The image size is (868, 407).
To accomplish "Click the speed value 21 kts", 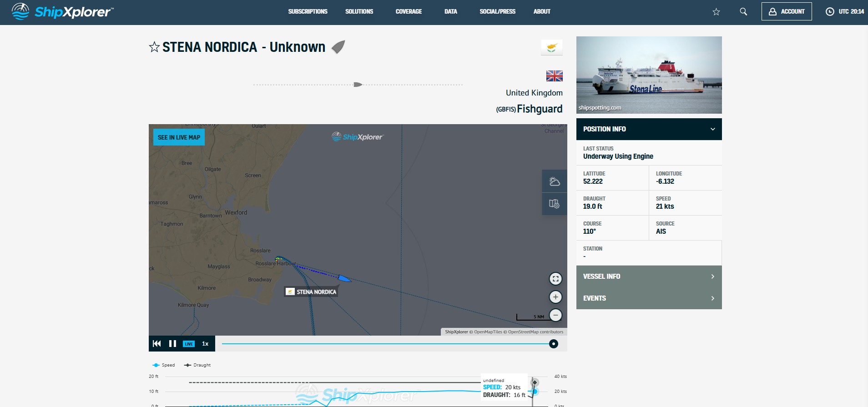I will (665, 206).
